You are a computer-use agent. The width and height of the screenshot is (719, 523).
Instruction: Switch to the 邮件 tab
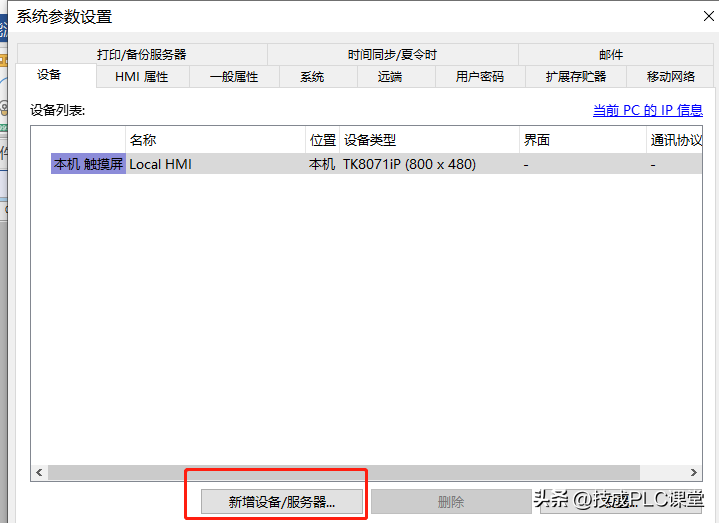611,55
